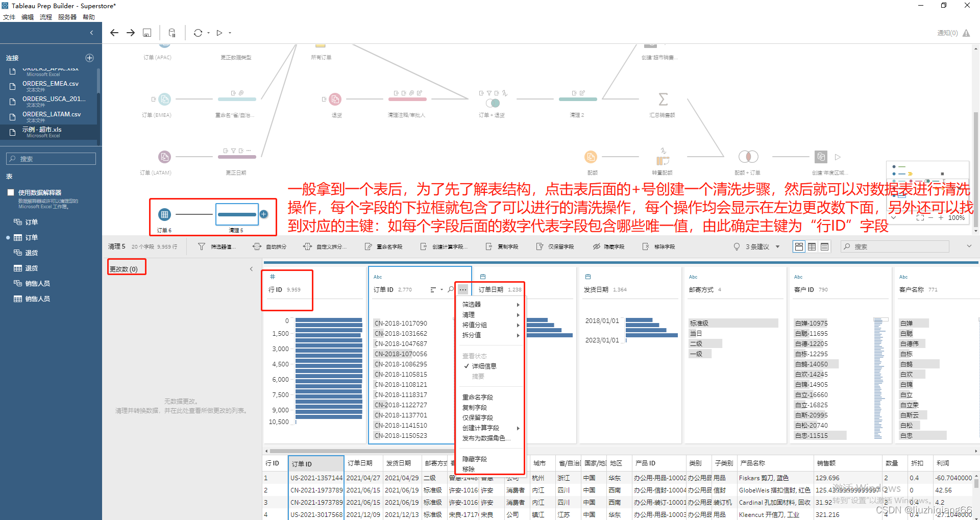Run the 创建'年度区域 output with play icon

click(838, 157)
